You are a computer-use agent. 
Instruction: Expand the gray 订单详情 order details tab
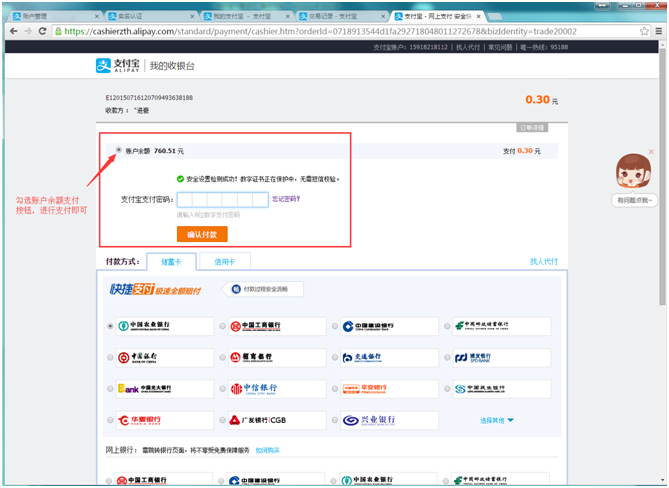[x=532, y=128]
